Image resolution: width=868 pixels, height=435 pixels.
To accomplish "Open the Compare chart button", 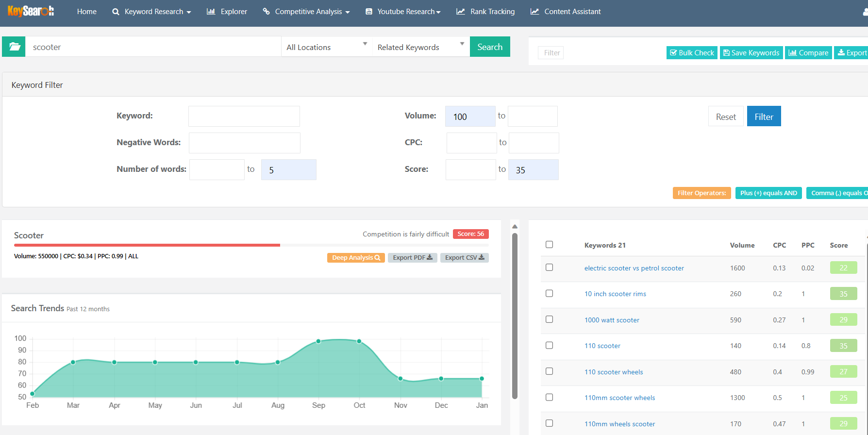I will tap(808, 53).
